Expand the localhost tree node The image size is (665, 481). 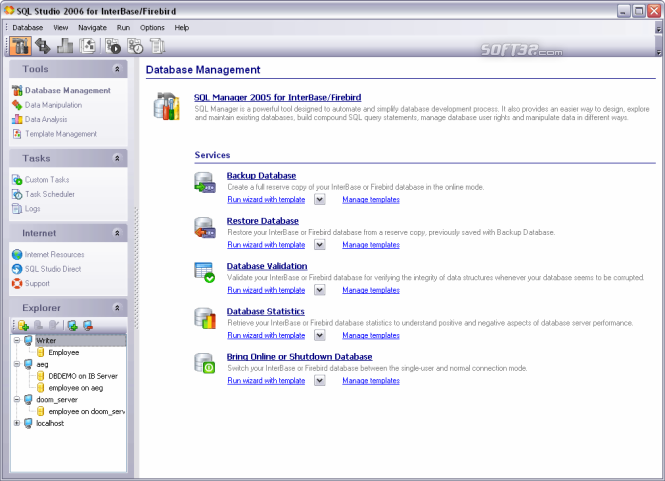tap(17, 423)
